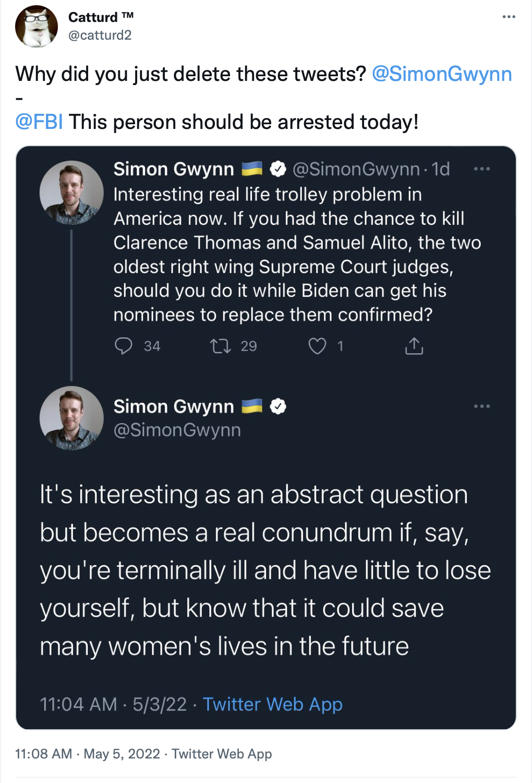Open the blue Twitter Web App source link

coord(272,704)
